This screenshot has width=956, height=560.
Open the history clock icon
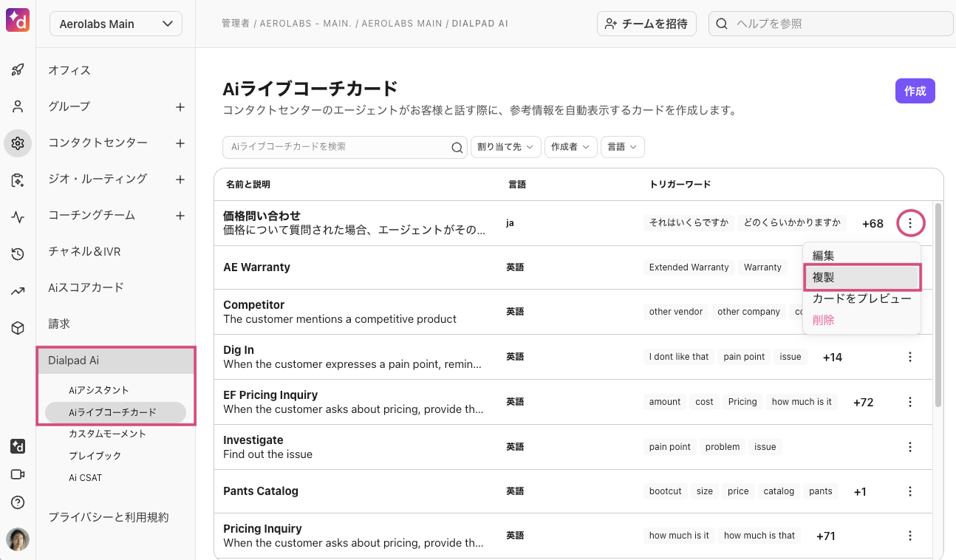[18, 254]
